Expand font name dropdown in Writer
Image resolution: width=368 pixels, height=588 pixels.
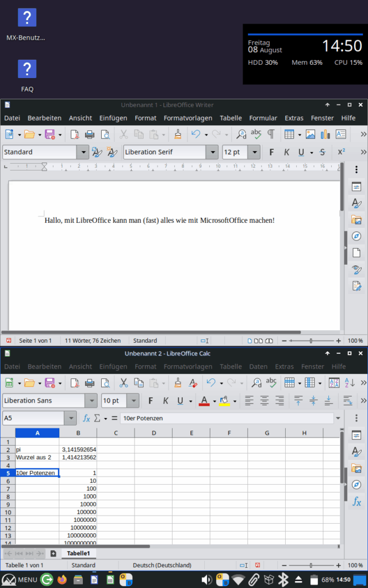pyautogui.click(x=212, y=152)
